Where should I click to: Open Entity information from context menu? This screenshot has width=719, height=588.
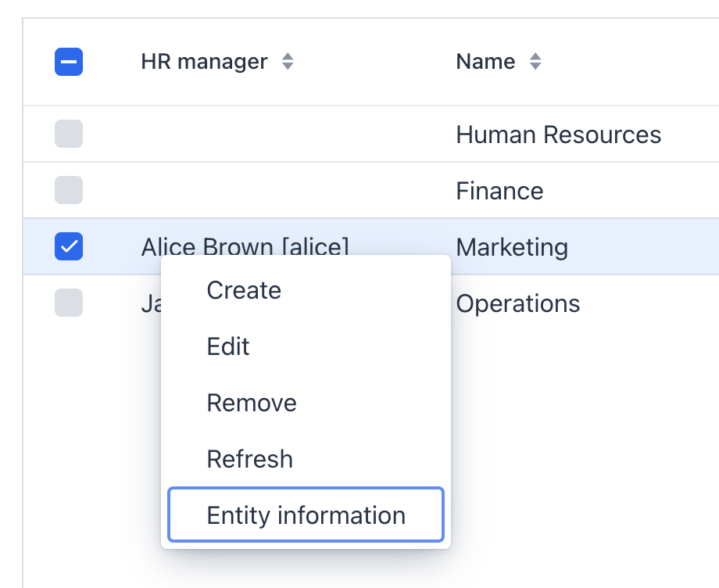306,515
